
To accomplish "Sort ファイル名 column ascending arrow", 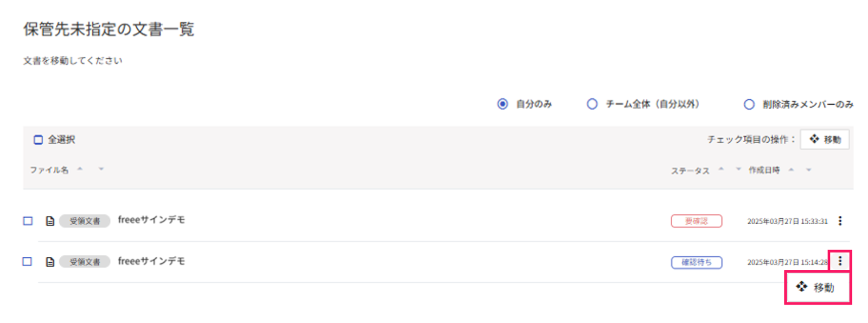I will [80, 169].
